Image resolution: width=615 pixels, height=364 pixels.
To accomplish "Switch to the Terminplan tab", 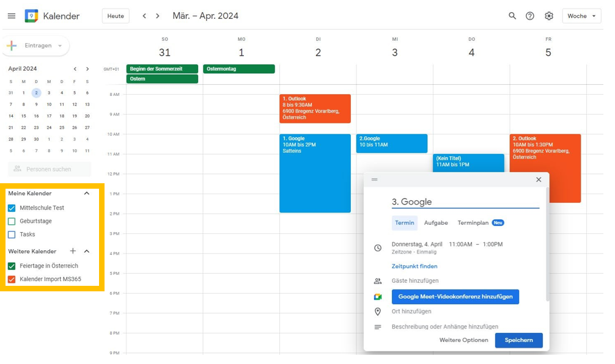I will (x=473, y=223).
